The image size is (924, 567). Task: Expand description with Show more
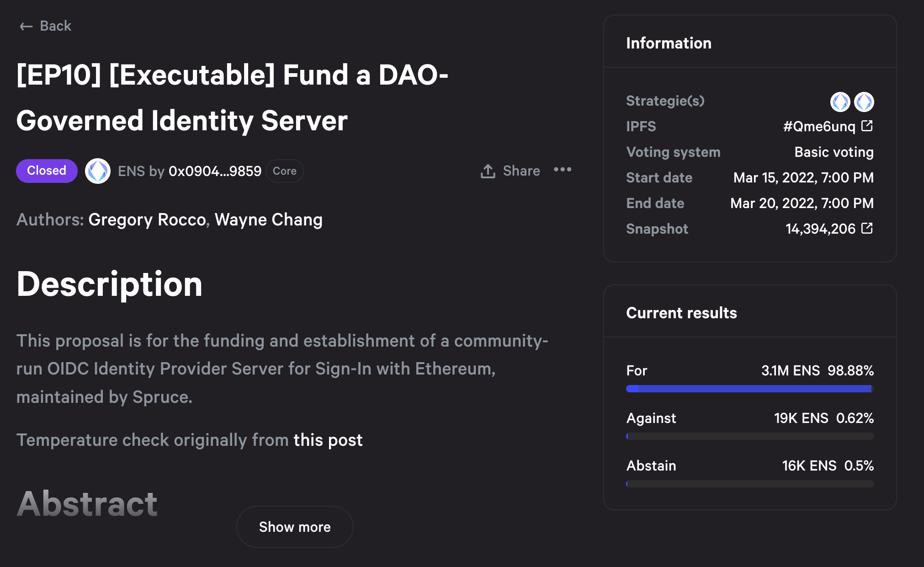tap(295, 527)
